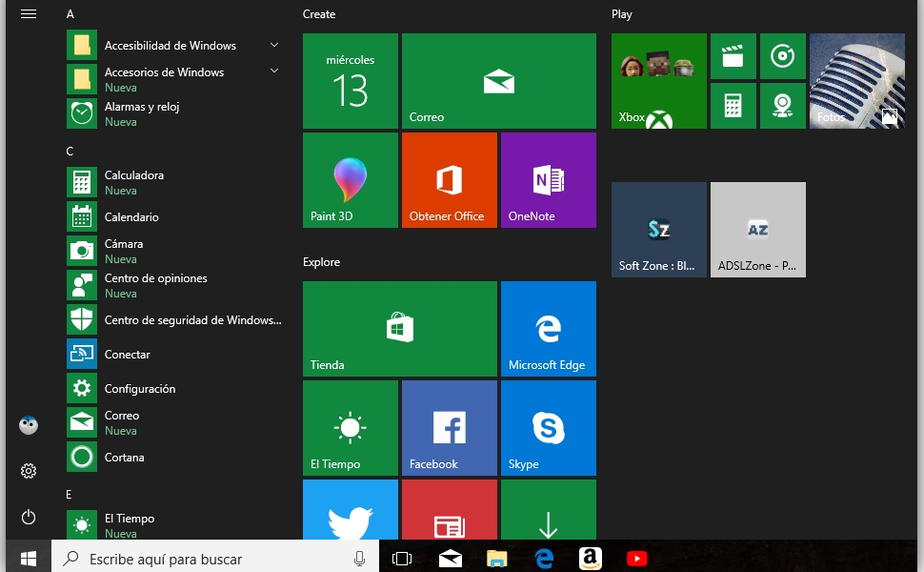This screenshot has width=924, height=572.
Task: Select Cortana in the app list
Action: 124,458
